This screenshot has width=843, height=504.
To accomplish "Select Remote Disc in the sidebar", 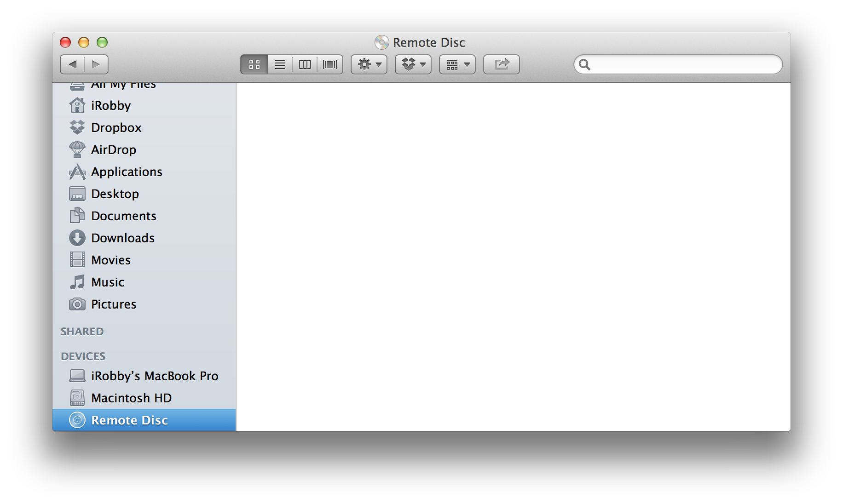I will (144, 420).
